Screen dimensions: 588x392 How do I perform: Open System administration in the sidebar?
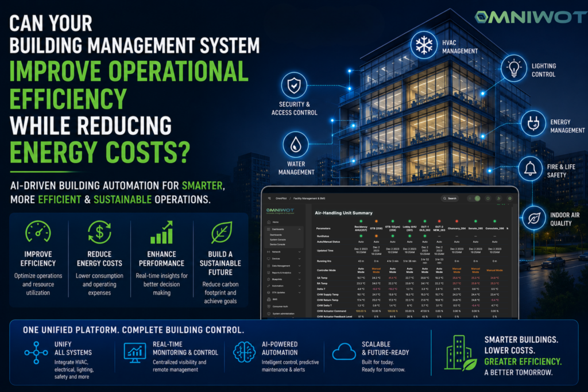pos(280,314)
